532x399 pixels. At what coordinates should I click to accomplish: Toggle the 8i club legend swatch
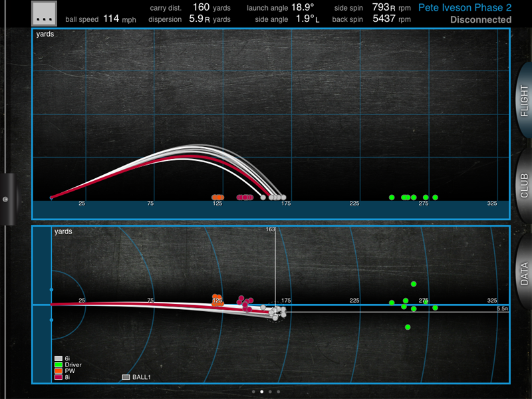click(x=58, y=377)
